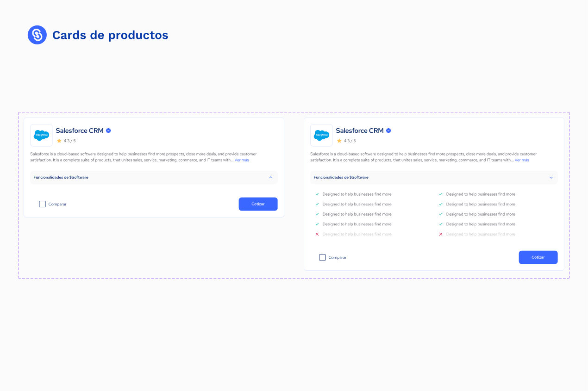Click verified badge in the card without feature list
588x391 pixels.
(x=108, y=130)
